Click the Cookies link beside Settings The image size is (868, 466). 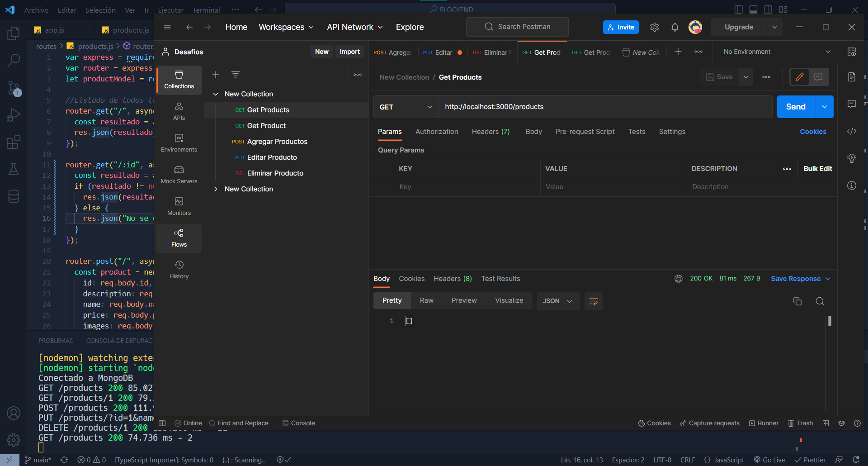[813, 132]
